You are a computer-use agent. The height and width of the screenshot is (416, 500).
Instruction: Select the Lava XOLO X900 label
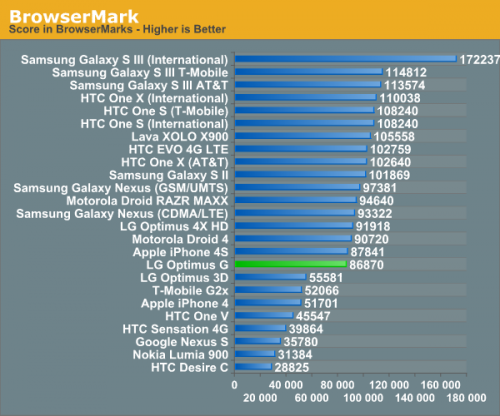pos(180,137)
